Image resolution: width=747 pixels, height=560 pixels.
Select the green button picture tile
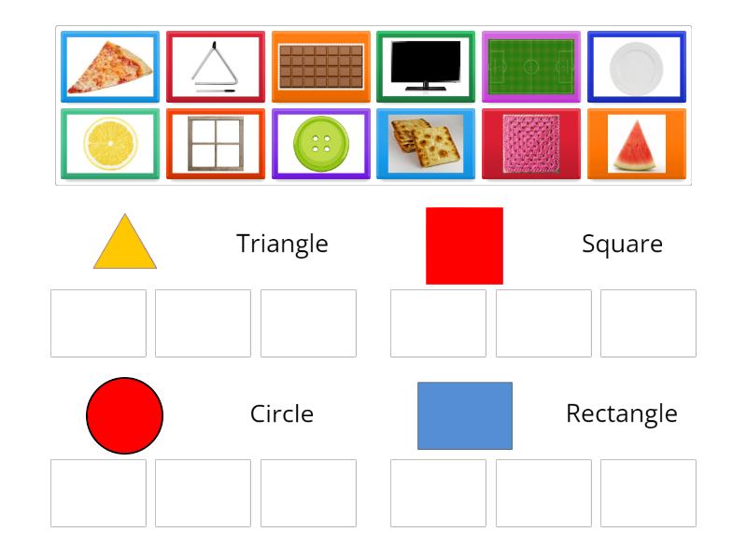(321, 143)
